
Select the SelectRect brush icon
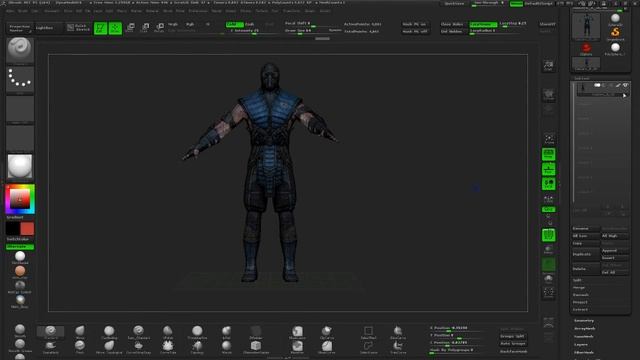(368, 332)
